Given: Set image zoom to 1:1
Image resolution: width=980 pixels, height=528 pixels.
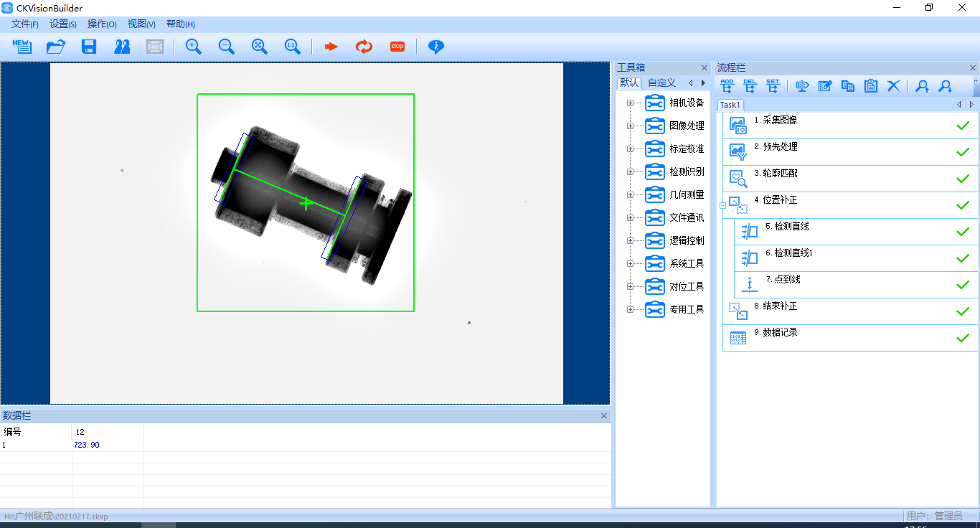Looking at the screenshot, I should click(x=292, y=47).
